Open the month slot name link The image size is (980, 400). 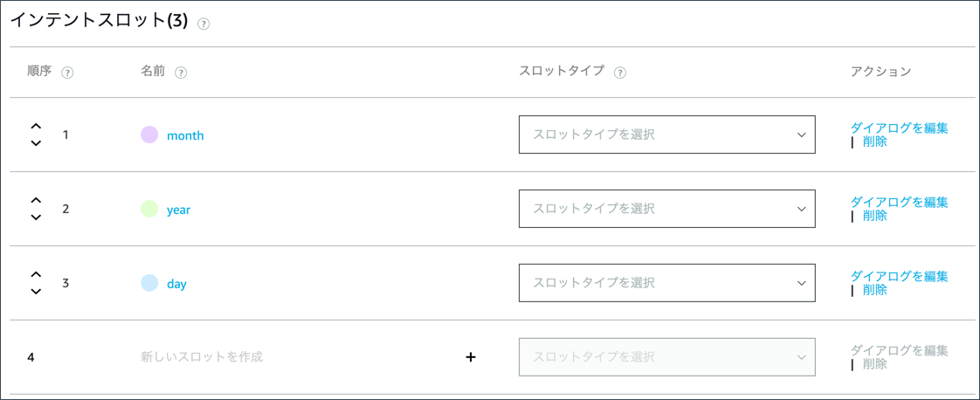[x=185, y=135]
